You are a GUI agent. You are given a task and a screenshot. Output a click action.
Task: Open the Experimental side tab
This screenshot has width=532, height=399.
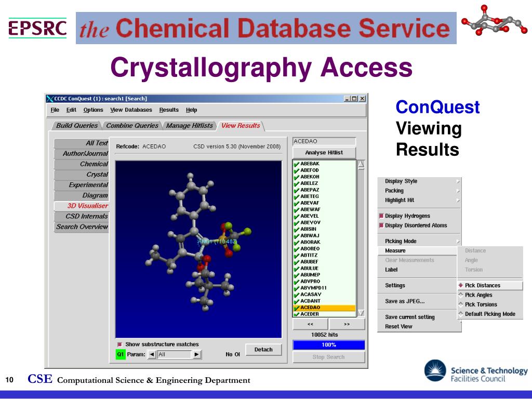(82, 185)
